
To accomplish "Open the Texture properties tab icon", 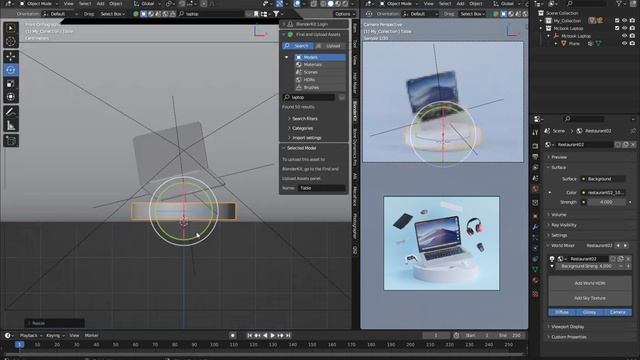I will [x=535, y=294].
